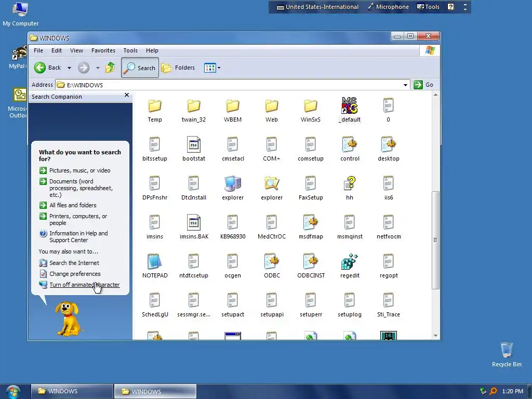Select the ODBC settings file icon
The width and height of the screenshot is (532, 399).
coord(272,262)
